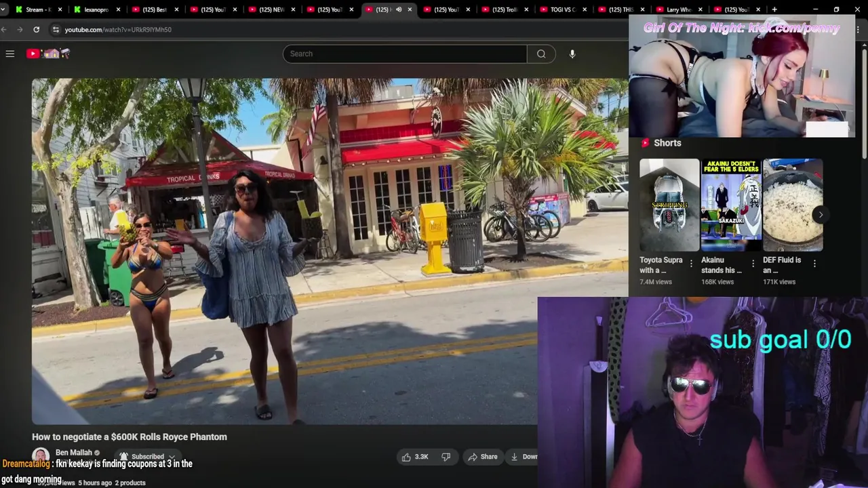Open the tab search dropdown arrow
Viewport: 868px width, 488px height.
(3, 9)
